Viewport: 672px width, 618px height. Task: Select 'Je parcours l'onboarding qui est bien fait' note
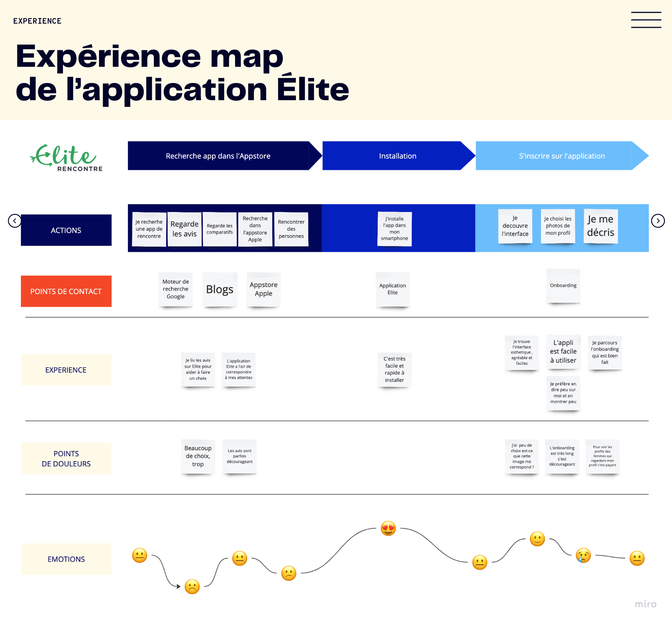point(605,353)
